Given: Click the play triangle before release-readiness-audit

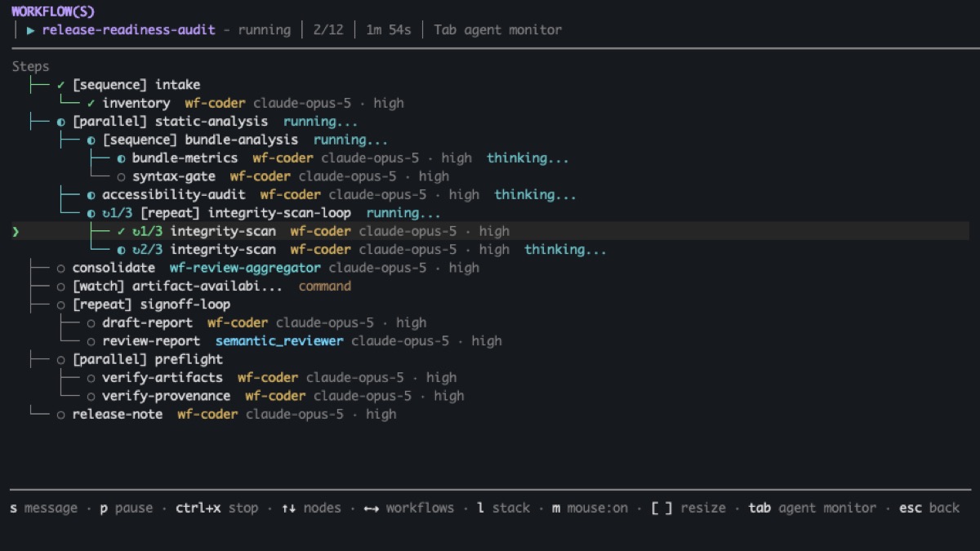Looking at the screenshot, I should [31, 30].
